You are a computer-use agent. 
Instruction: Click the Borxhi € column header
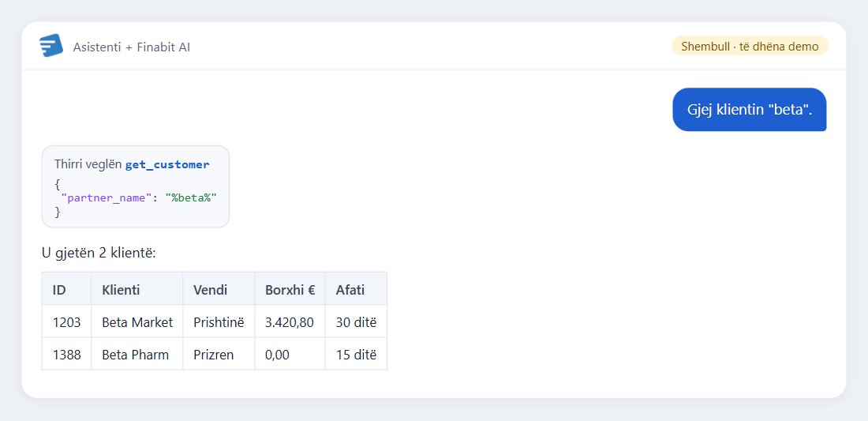point(290,288)
